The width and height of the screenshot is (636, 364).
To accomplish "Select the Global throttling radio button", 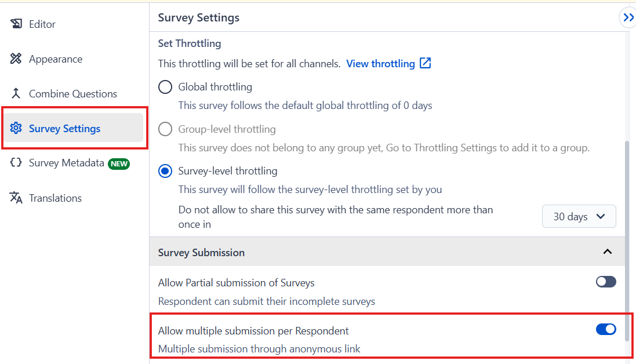I will tap(165, 87).
